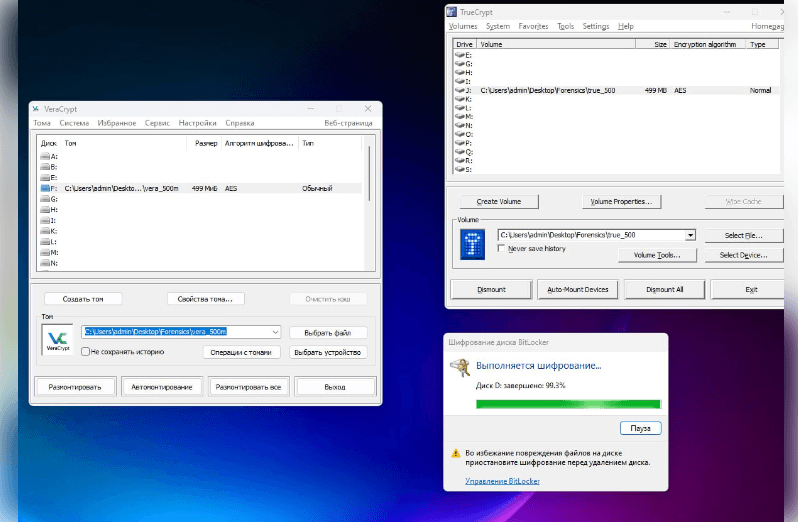
Task: Open the Избранное menu in VeraCrypt
Action: click(x=117, y=123)
